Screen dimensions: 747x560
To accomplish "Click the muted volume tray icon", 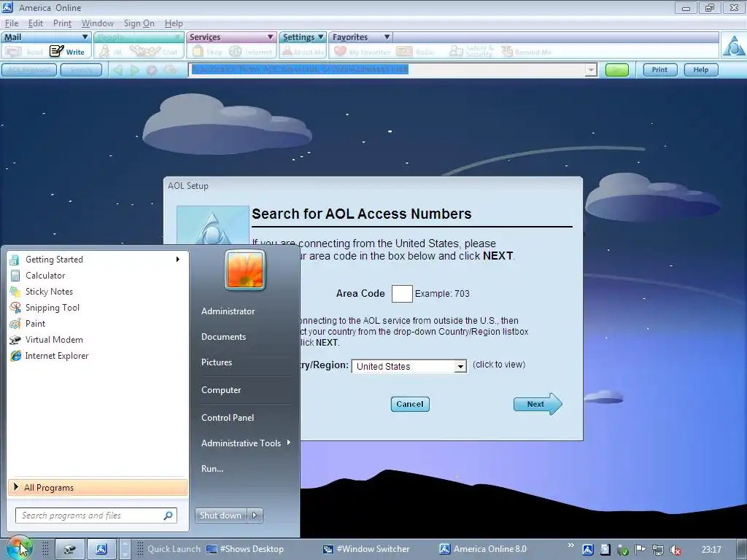I will coord(675,550).
